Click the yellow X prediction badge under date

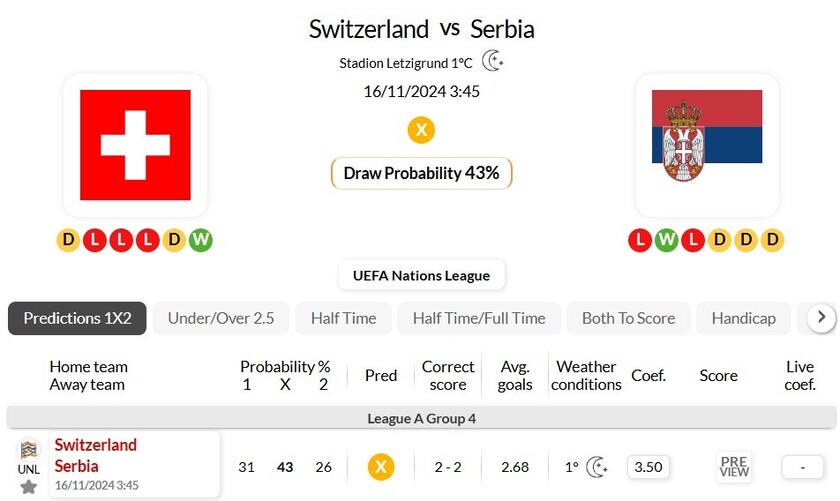pyautogui.click(x=421, y=130)
